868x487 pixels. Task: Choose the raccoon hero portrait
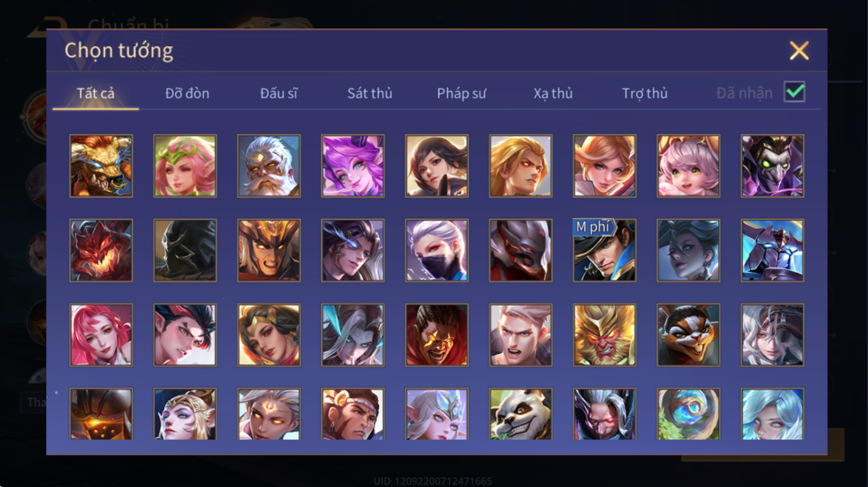(688, 335)
